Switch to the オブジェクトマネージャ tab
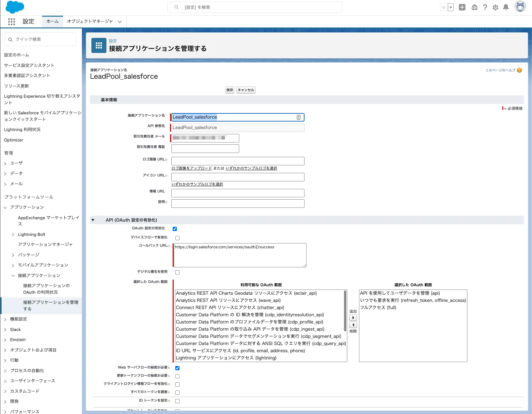 click(x=90, y=21)
